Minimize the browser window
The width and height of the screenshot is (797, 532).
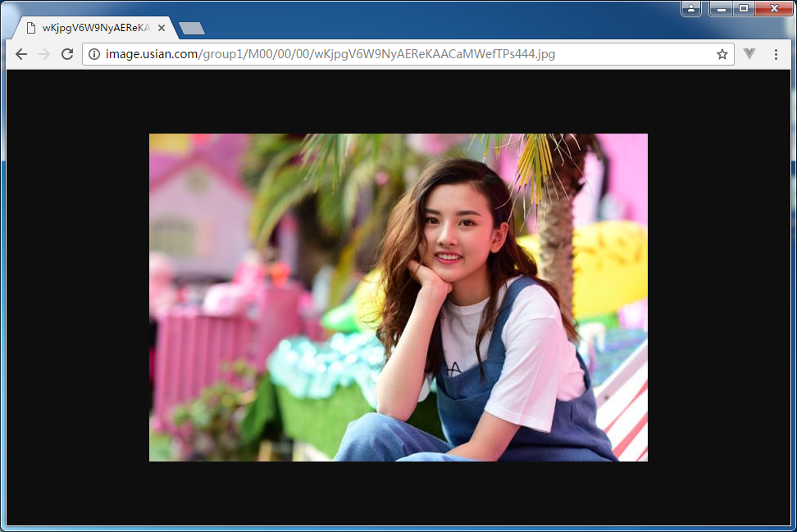(x=721, y=9)
